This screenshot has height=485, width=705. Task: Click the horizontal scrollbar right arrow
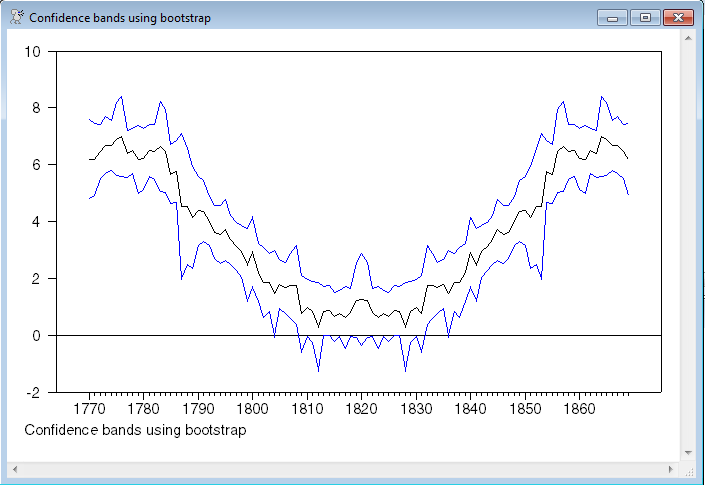(672, 468)
